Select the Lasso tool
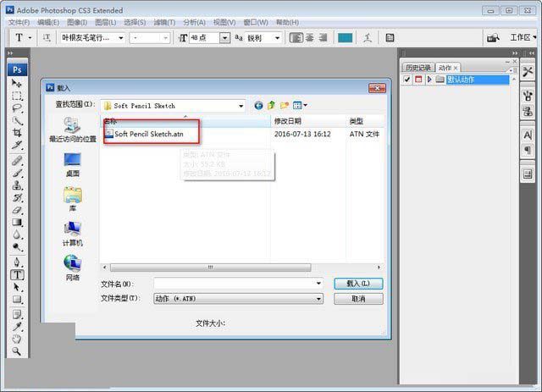Screen dimensions: 542x392 (17, 108)
